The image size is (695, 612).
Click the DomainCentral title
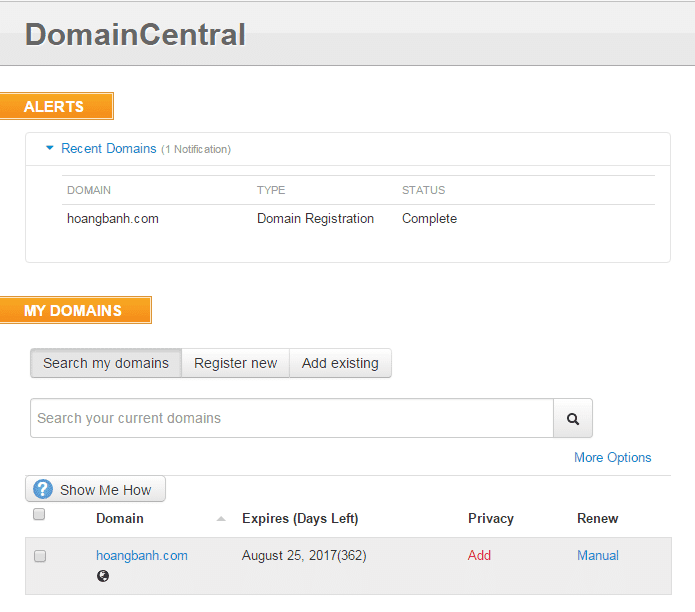click(135, 34)
